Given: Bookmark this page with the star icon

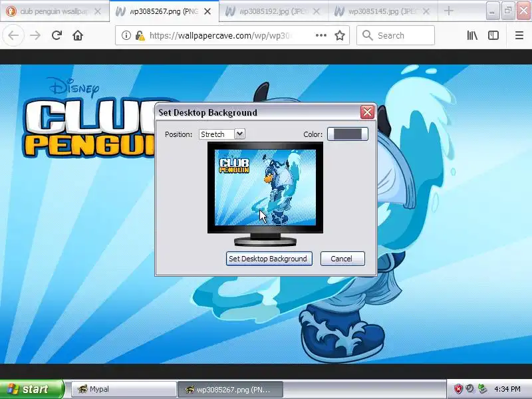Looking at the screenshot, I should click(x=340, y=35).
